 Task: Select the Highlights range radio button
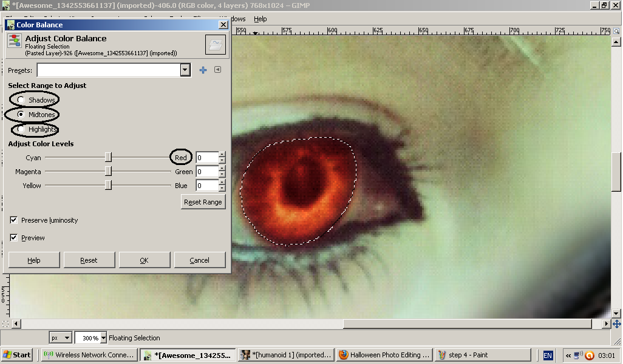click(21, 129)
